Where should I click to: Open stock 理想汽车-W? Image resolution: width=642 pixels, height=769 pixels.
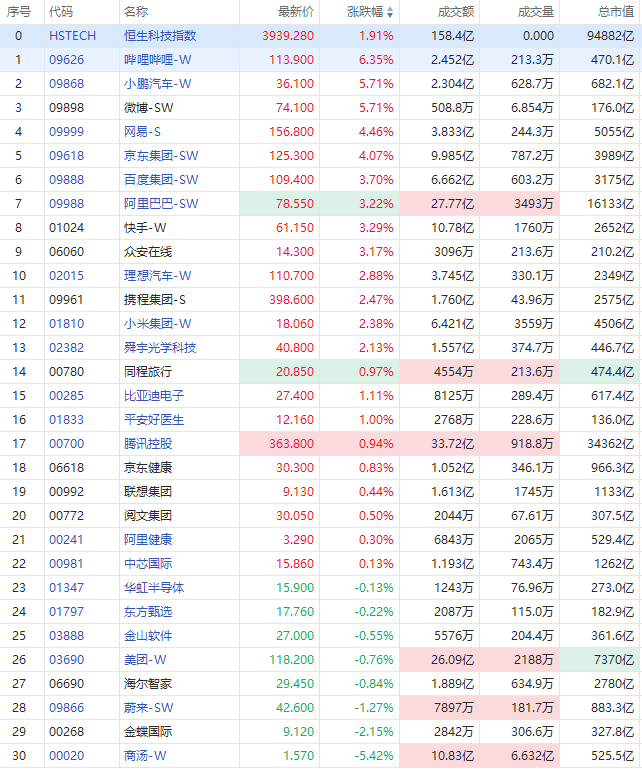pos(157,276)
